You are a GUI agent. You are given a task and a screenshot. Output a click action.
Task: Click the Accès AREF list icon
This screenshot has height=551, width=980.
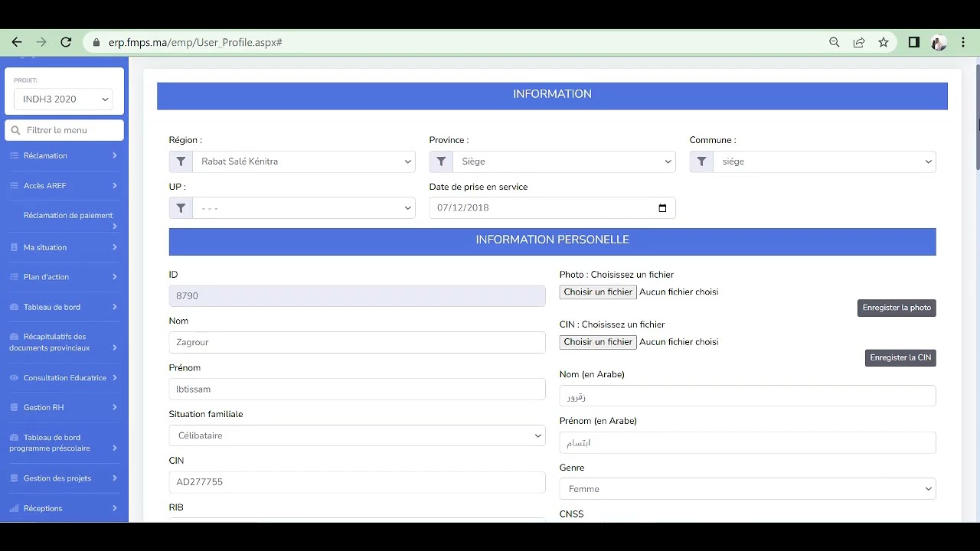[x=14, y=185]
